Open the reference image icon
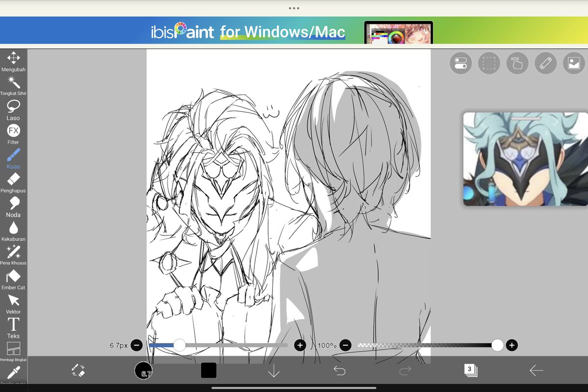Viewport: 588px width, 392px height. pos(574,63)
